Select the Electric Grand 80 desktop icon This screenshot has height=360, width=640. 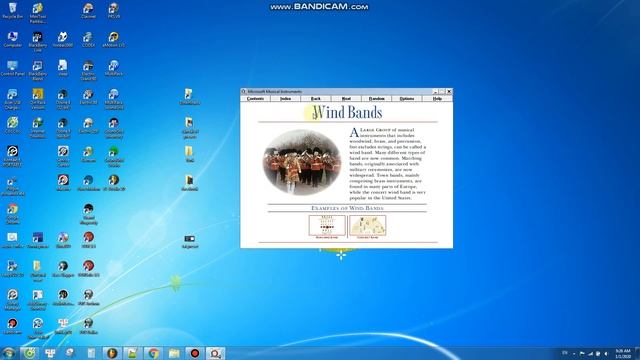coord(88,70)
